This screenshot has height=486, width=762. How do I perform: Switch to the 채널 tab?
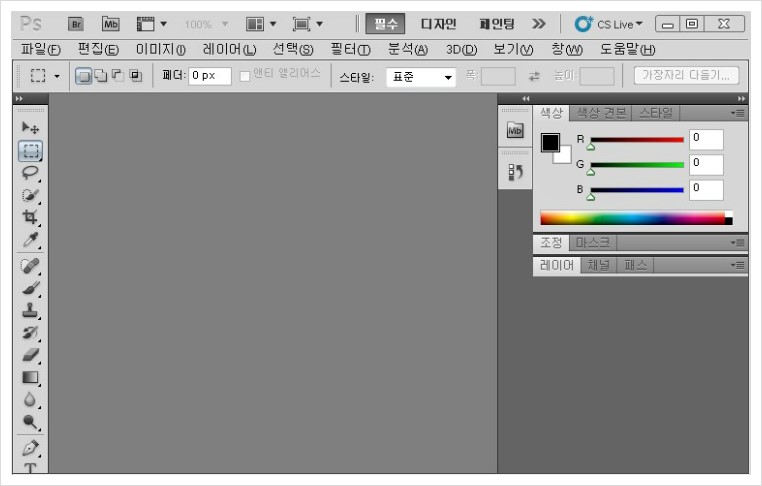point(599,265)
